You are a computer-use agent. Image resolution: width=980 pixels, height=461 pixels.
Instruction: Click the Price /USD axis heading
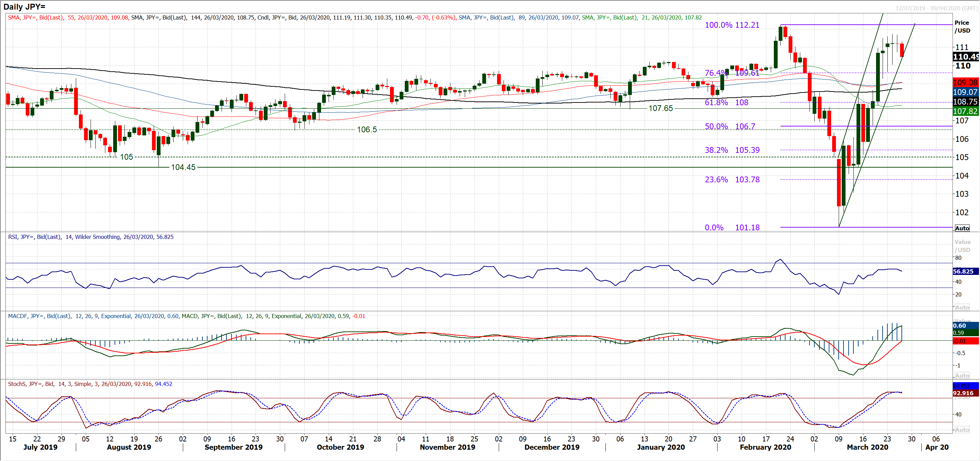(x=962, y=27)
